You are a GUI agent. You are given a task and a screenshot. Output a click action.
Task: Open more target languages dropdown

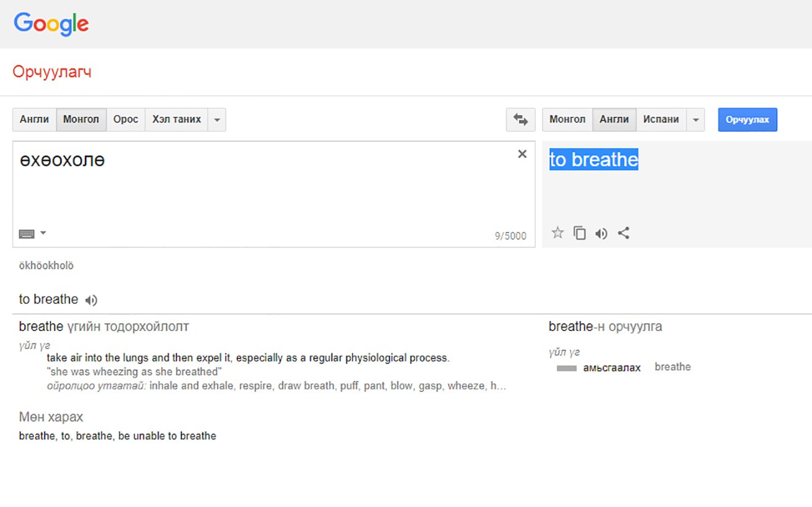pos(696,119)
